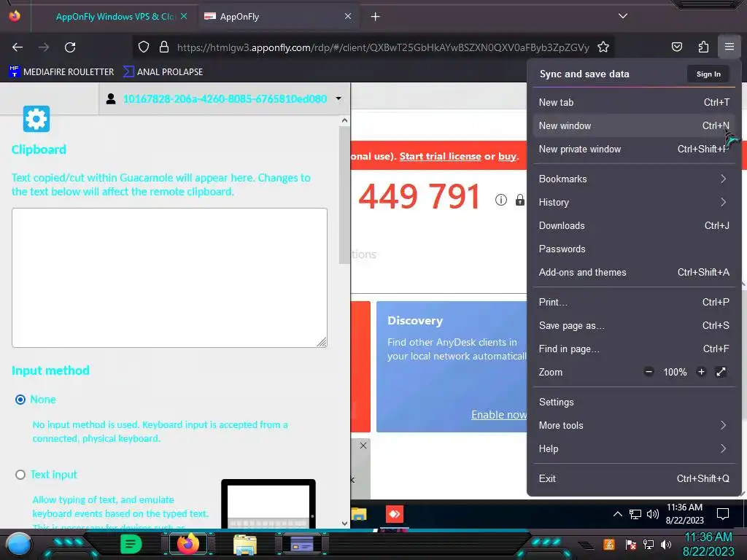
Task: Click the browser back arrow
Action: click(18, 47)
